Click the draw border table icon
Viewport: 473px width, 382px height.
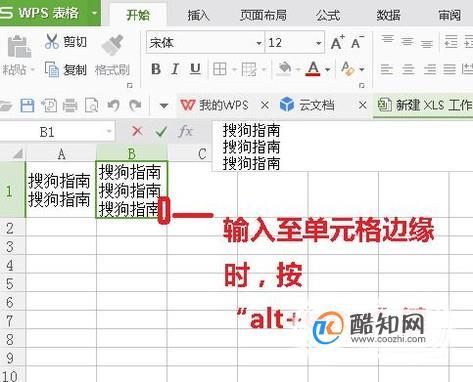[x=249, y=69]
